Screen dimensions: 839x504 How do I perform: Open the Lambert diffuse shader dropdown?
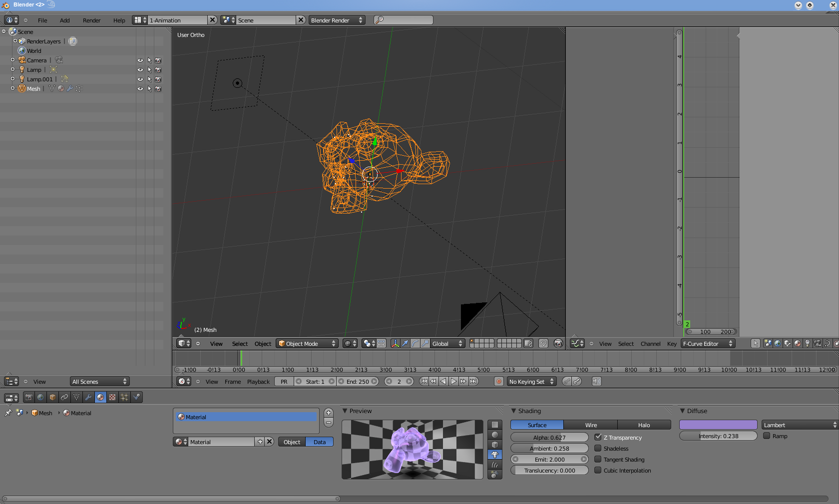tap(800, 425)
